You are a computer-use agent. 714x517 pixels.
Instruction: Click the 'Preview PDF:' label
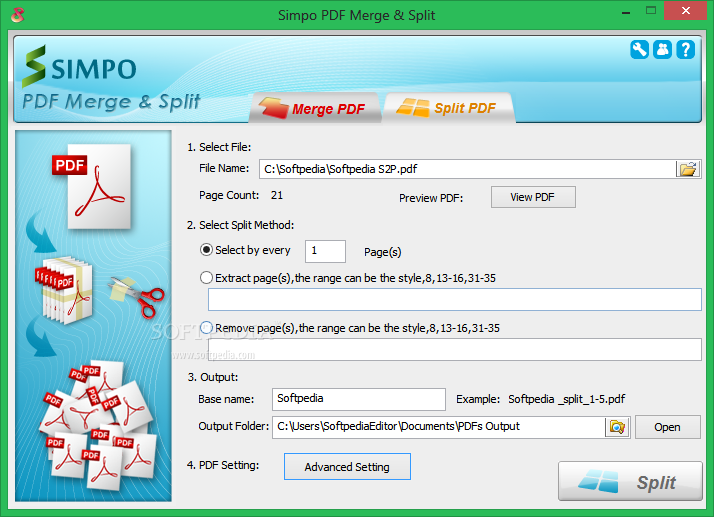431,198
